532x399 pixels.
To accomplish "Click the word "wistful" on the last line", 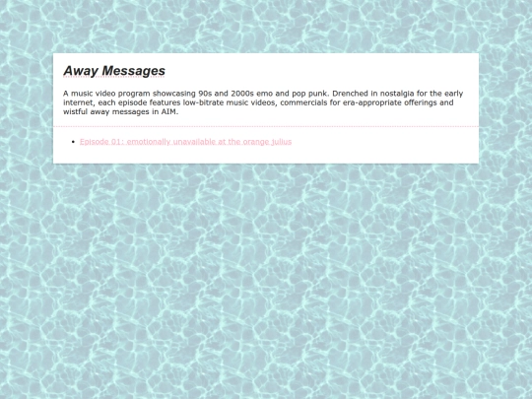I will tap(75, 111).
